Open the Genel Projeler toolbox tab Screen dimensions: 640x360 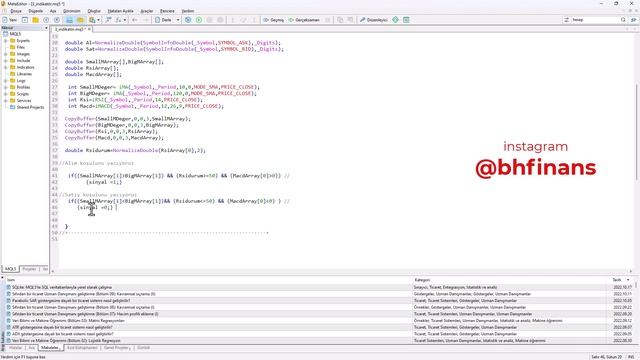tap(116, 348)
